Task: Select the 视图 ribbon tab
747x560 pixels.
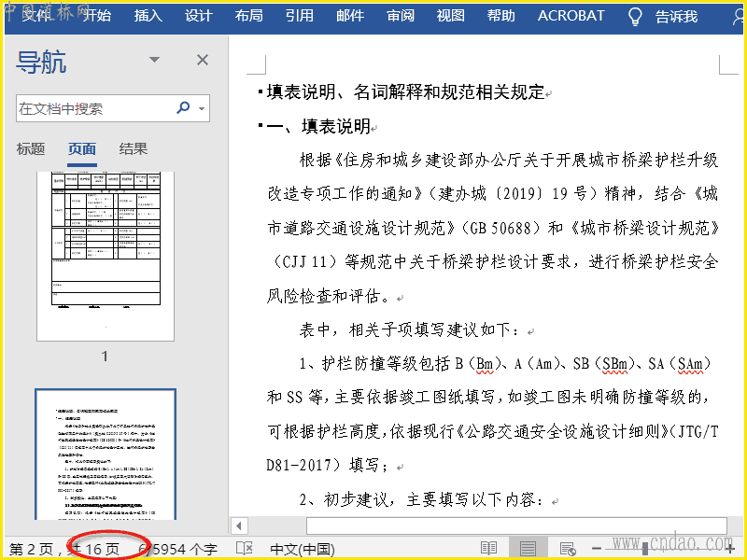Action: click(x=450, y=16)
